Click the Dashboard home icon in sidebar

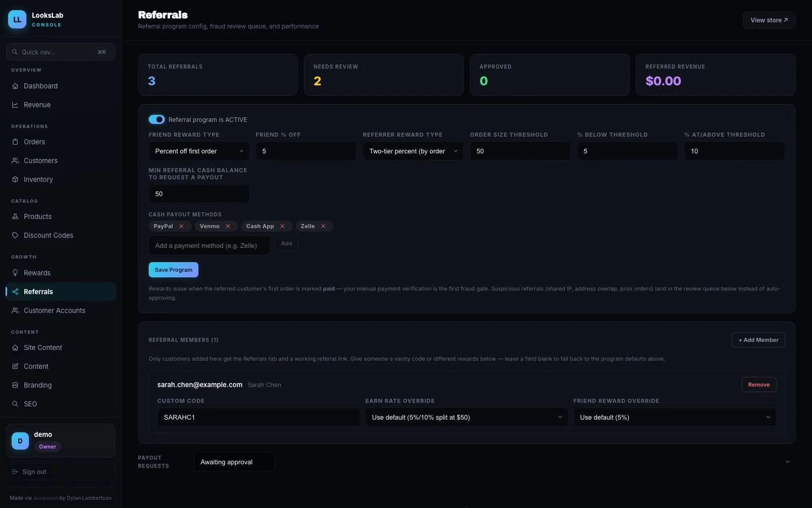click(15, 86)
